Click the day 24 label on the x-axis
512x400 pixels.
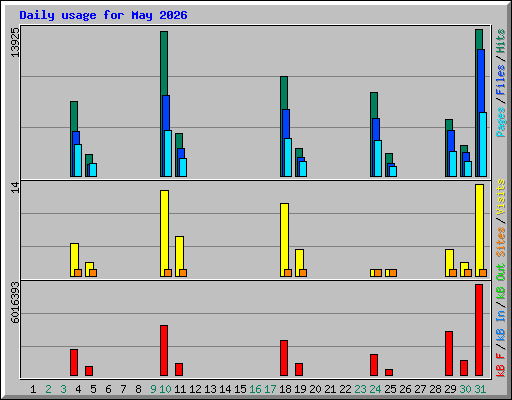(x=375, y=389)
